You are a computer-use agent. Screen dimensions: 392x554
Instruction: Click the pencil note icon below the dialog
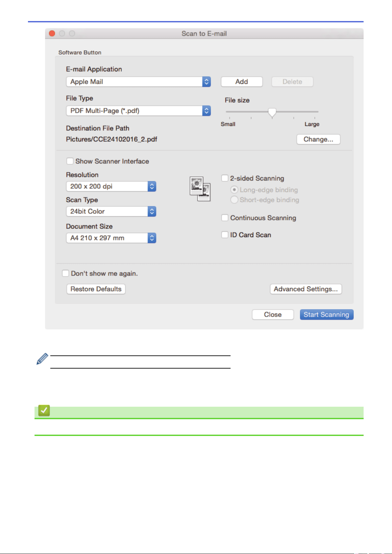[x=42, y=359]
